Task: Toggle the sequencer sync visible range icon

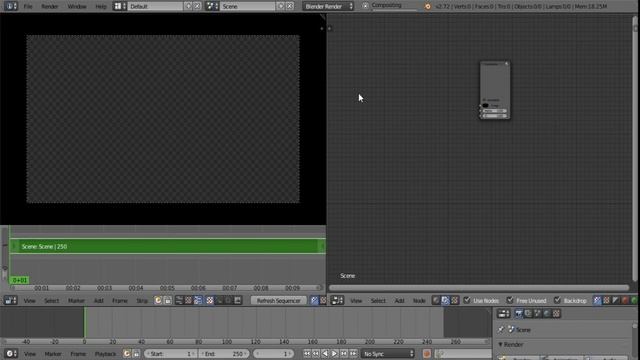Action: click(x=158, y=300)
